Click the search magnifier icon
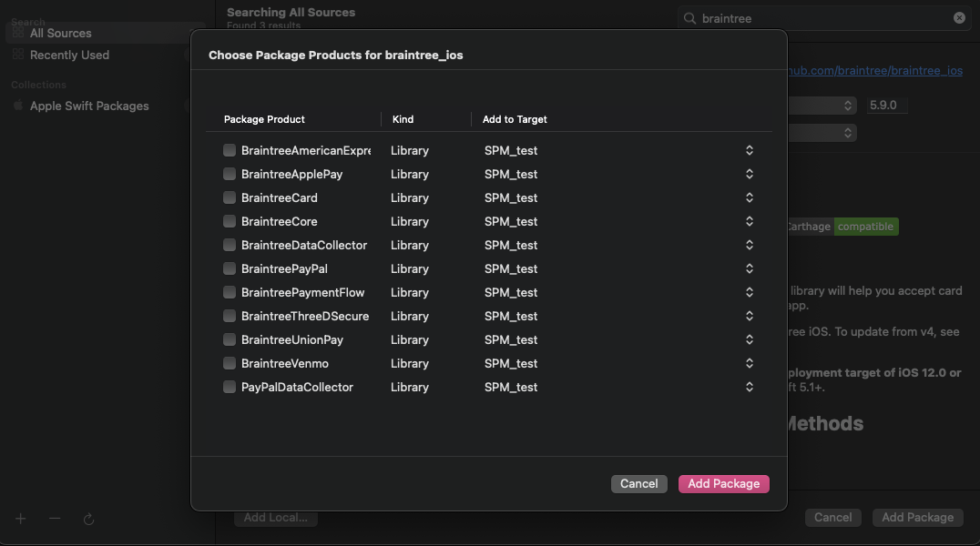980x546 pixels. (690, 18)
